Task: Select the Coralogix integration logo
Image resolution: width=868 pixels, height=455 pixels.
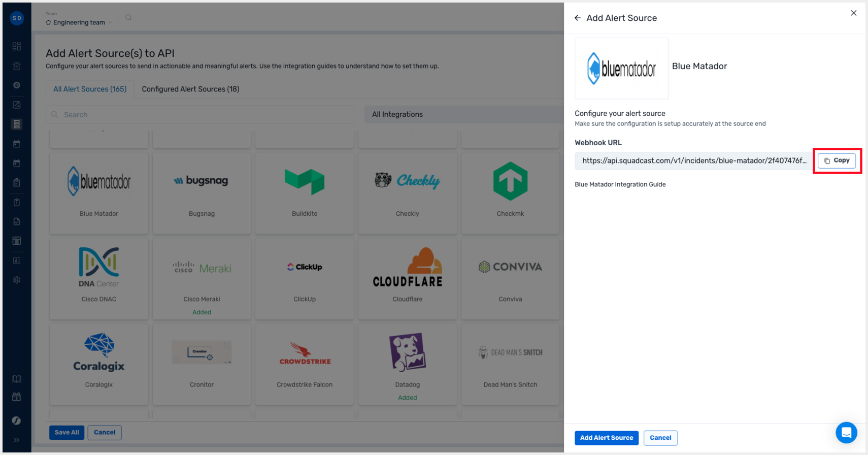Action: coord(99,352)
